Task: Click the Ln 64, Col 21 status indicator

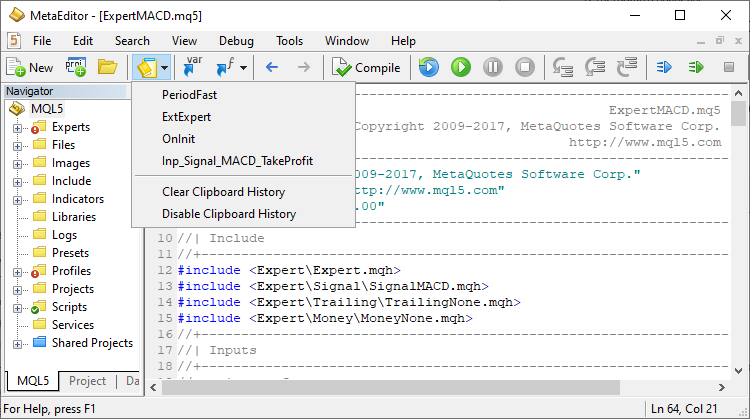Action: coord(684,409)
